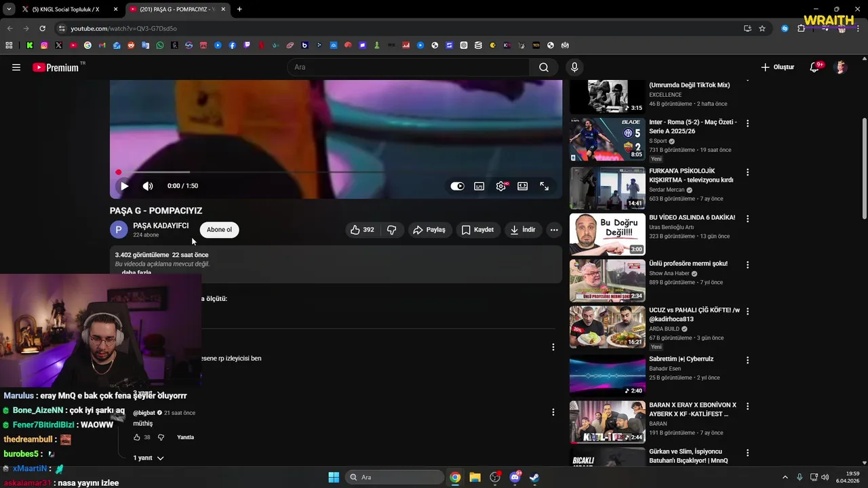Image resolution: width=868 pixels, height=488 pixels.
Task: Open the Twitch bookmark icon
Action: [x=247, y=45]
